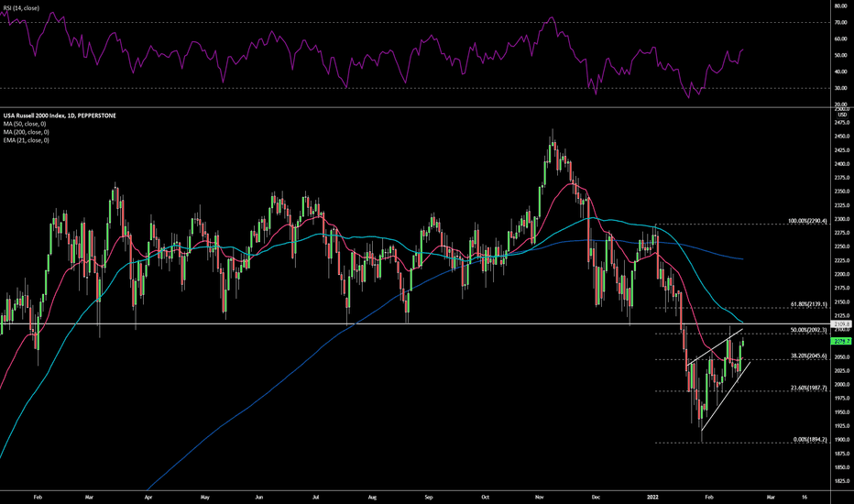Click the 2022 label on time axis
The height and width of the screenshot is (504, 854).
coord(652,497)
